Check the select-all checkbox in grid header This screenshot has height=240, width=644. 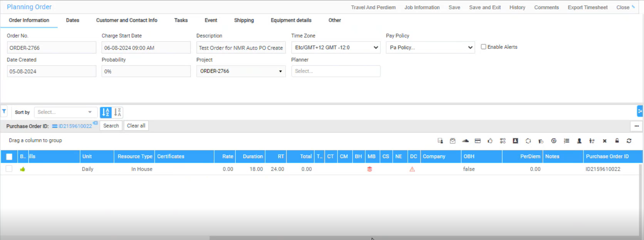click(x=9, y=157)
